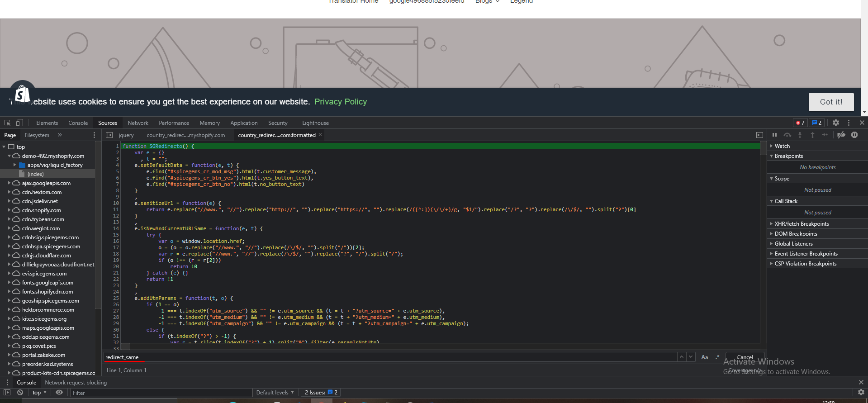Expand the XHR/fetch Breakpoints section
The width and height of the screenshot is (868, 403).
tap(801, 224)
